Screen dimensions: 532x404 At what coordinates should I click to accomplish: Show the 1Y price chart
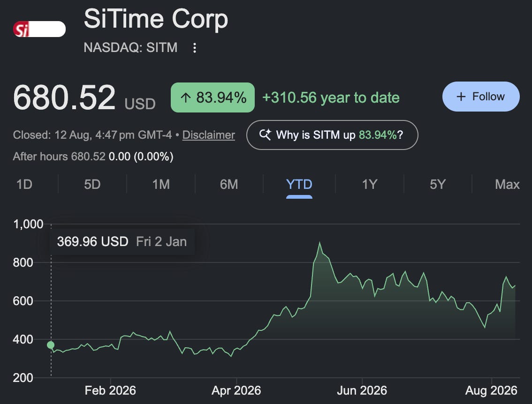pos(370,185)
